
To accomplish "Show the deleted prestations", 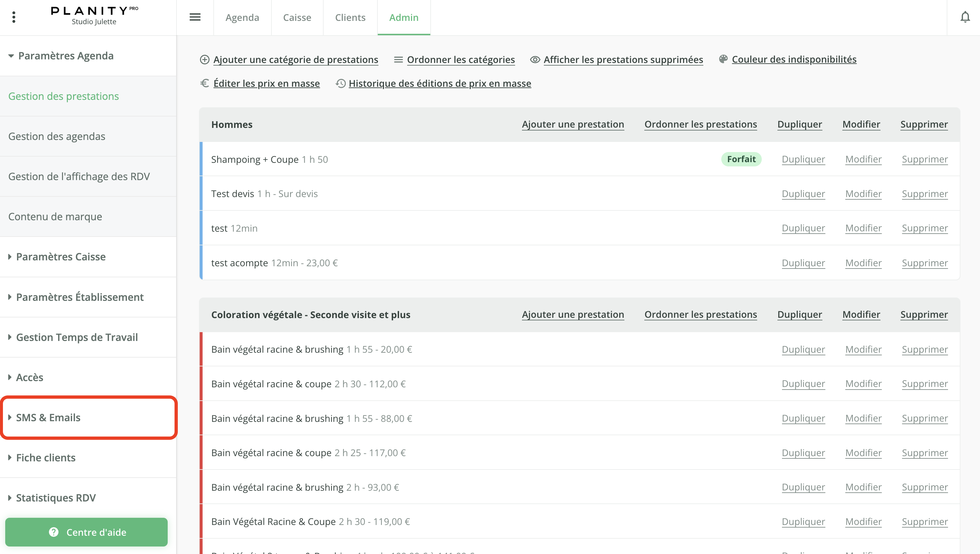I will pos(623,59).
